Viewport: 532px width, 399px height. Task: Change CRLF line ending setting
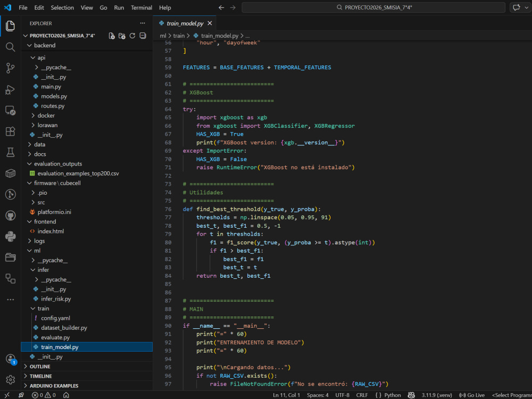tap(362, 395)
